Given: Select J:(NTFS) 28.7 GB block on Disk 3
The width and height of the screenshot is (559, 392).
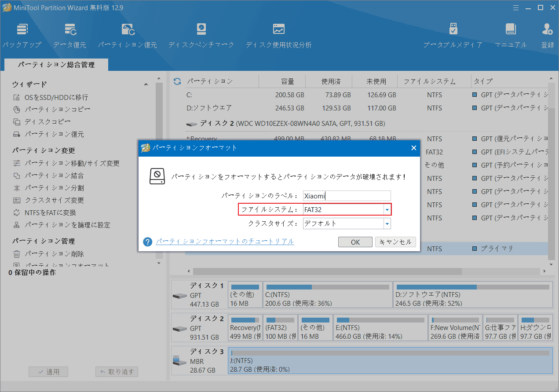Looking at the screenshot, I should coord(390,360).
